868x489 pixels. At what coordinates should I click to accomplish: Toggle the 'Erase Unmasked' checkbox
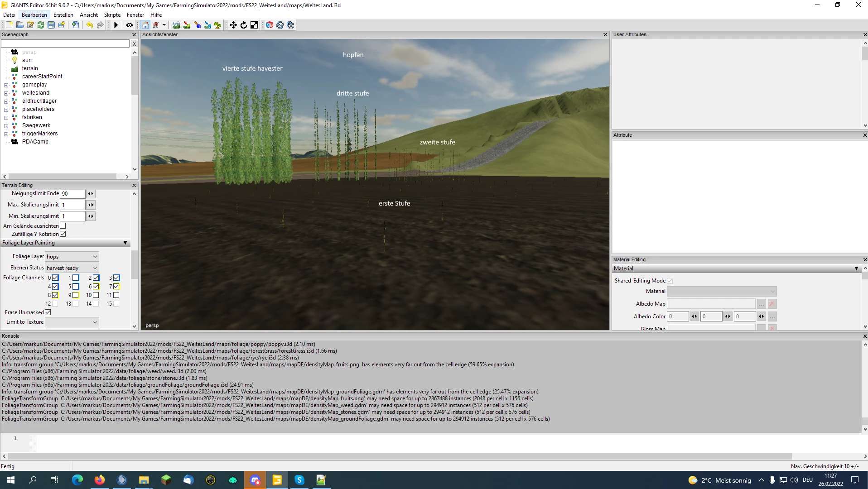(x=48, y=312)
